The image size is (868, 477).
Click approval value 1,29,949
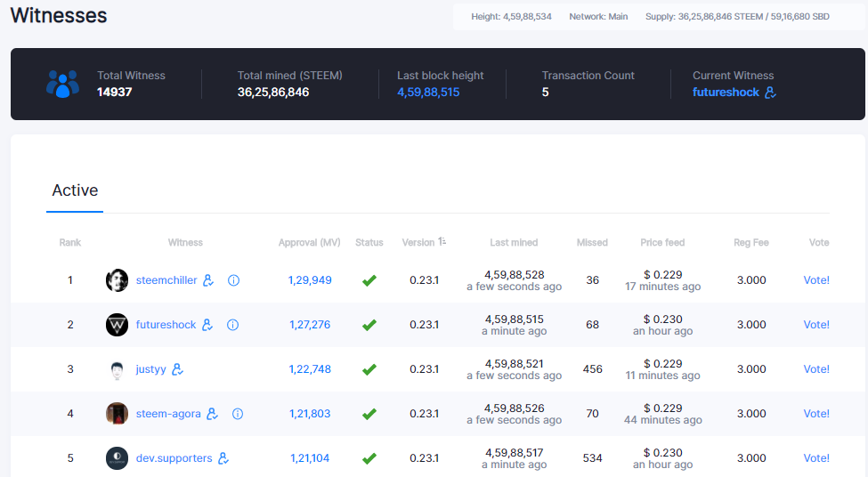coord(310,280)
